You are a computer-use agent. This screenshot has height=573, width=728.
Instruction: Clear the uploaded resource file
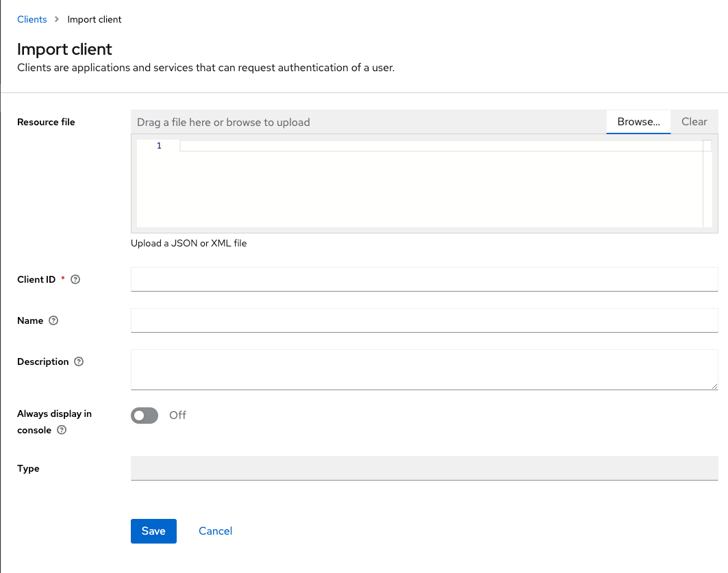694,122
